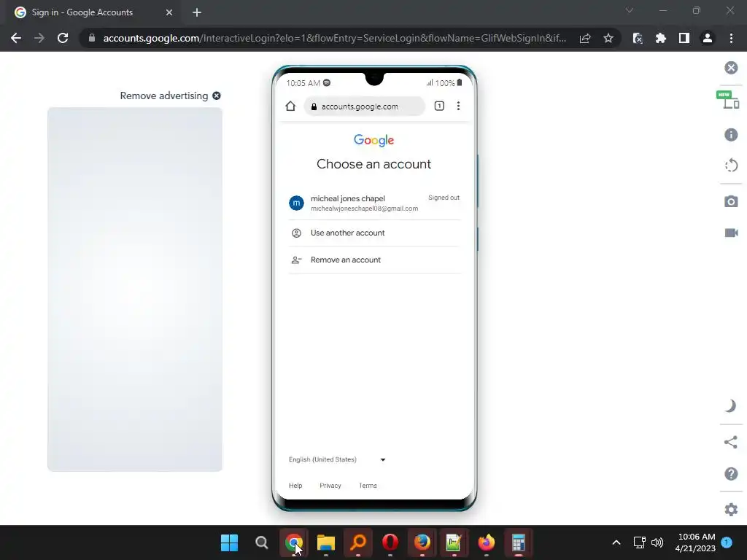Open the Chrome three-dot menu
This screenshot has width=747, height=560.
pos(731,38)
